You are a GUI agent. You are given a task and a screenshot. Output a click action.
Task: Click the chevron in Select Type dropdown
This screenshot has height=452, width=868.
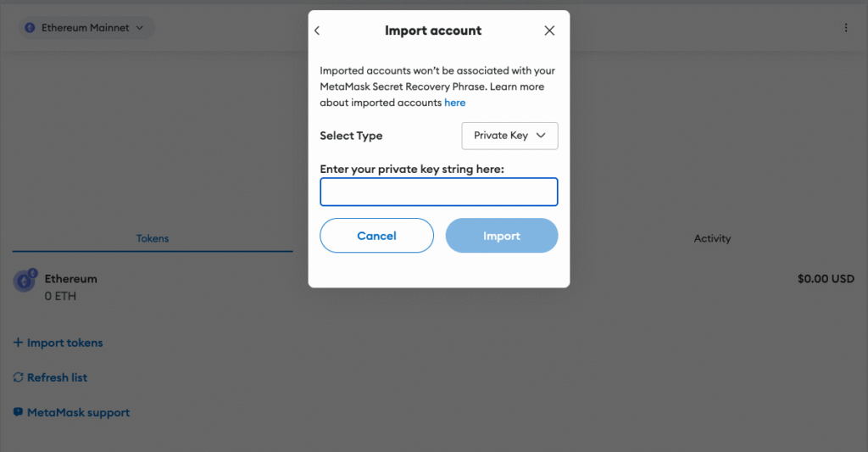(x=541, y=136)
